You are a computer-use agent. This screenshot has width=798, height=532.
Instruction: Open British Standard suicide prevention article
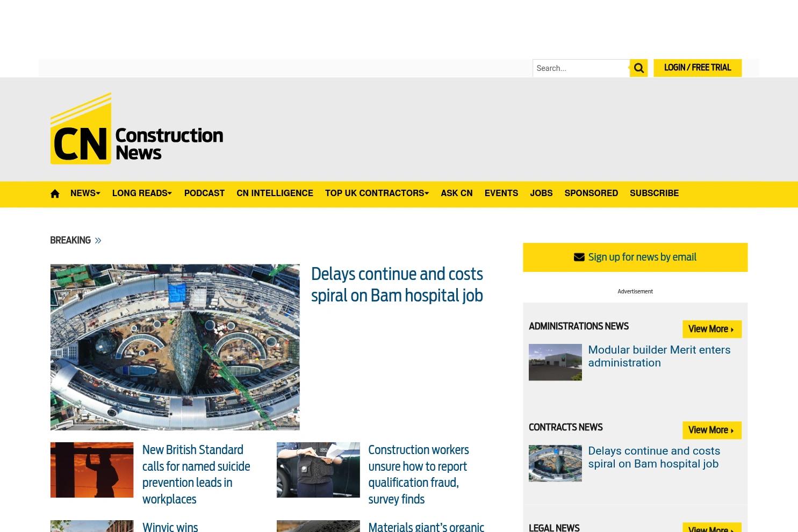pos(196,475)
